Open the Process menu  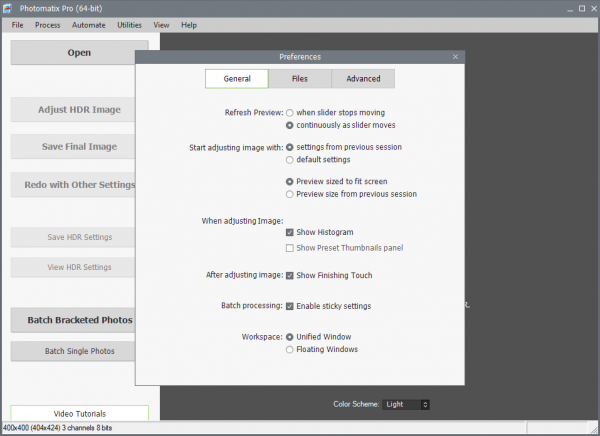(x=47, y=24)
